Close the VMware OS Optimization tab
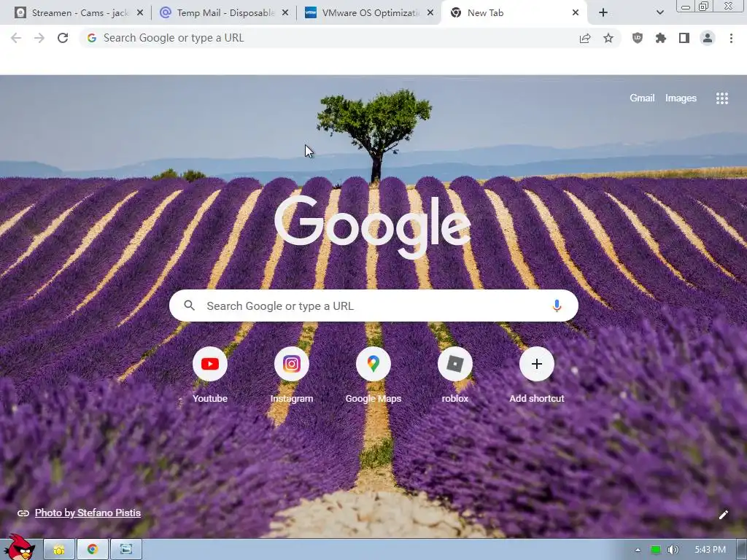Viewport: 747px width, 560px height. (x=430, y=13)
